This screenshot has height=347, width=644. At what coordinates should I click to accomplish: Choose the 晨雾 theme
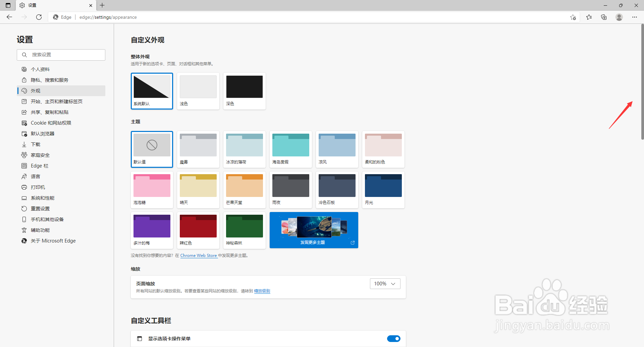pyautogui.click(x=198, y=149)
